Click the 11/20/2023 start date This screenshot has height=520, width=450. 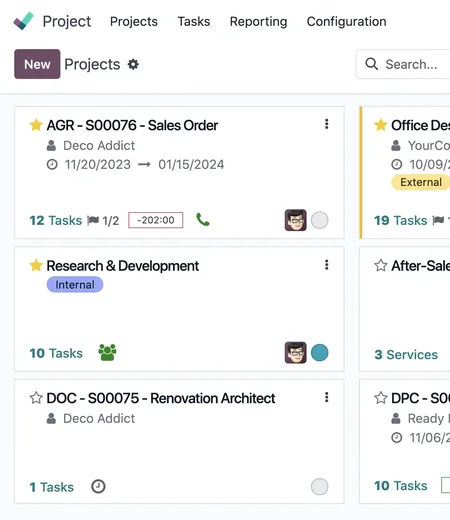tap(98, 164)
